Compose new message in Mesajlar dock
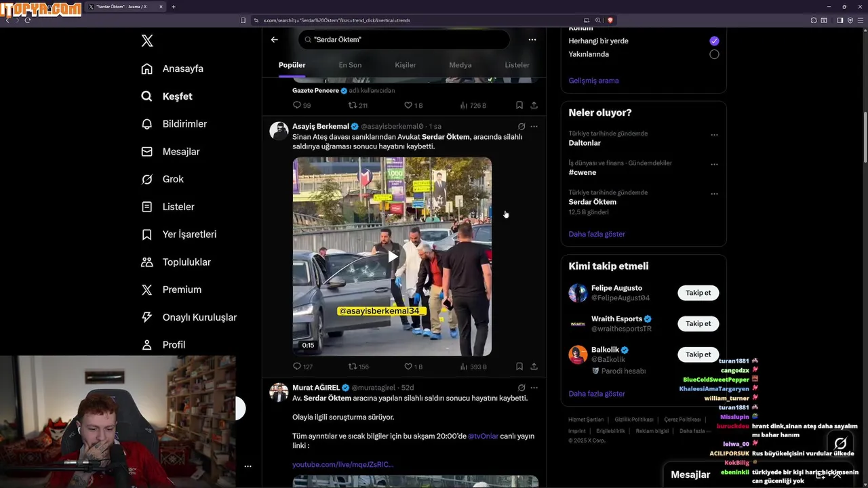 coord(821,475)
